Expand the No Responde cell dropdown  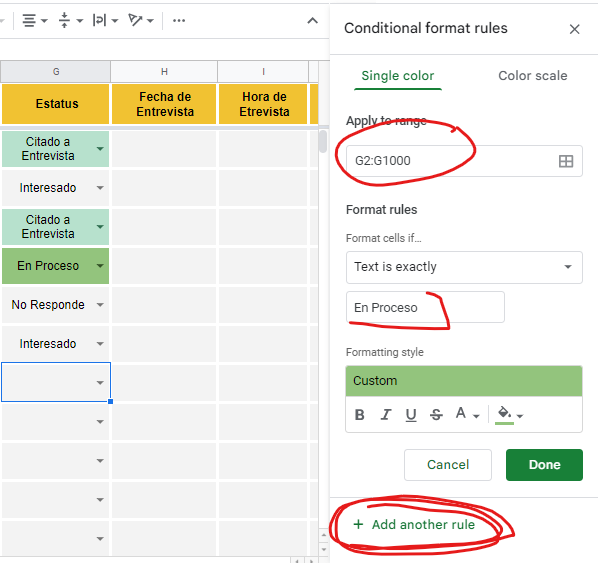pyautogui.click(x=100, y=305)
